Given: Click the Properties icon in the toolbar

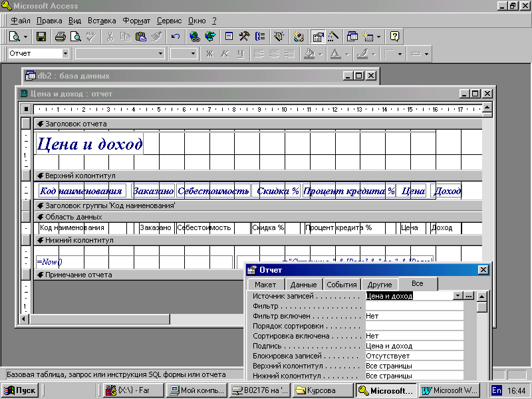Looking at the screenshot, I should [318, 37].
